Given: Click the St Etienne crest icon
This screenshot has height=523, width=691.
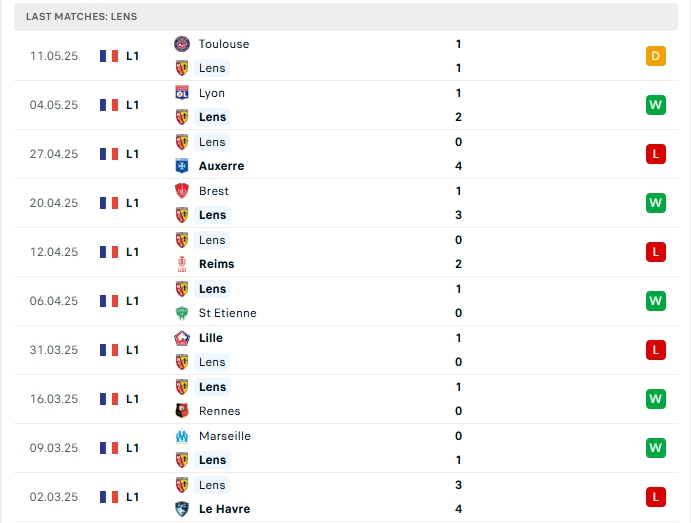Looking at the screenshot, I should [182, 313].
